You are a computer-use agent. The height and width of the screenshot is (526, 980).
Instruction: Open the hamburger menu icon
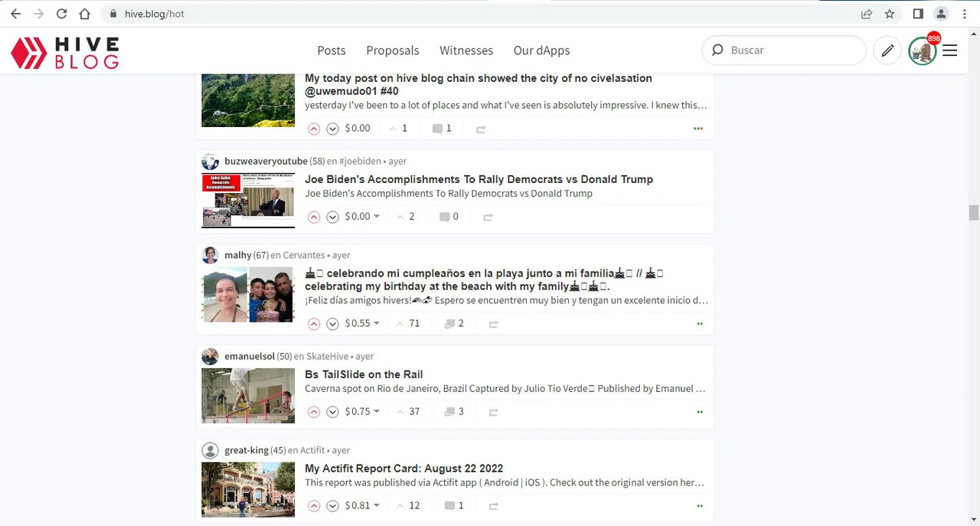(950, 51)
